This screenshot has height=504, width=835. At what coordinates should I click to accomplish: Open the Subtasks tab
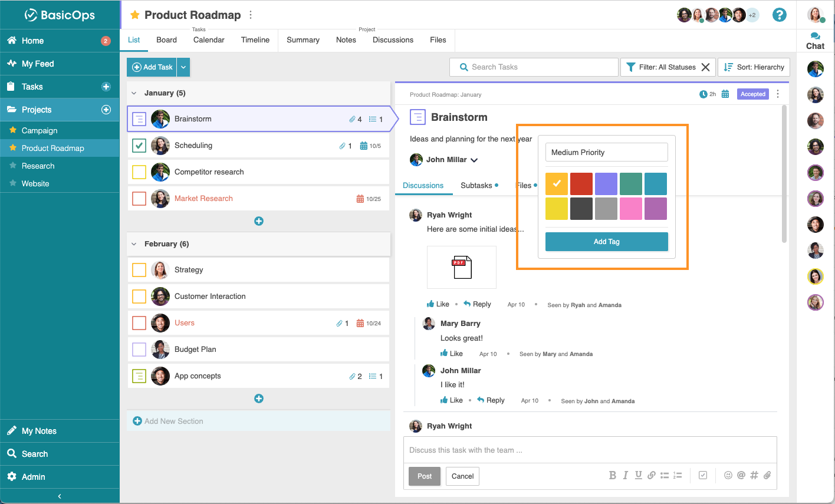point(476,186)
